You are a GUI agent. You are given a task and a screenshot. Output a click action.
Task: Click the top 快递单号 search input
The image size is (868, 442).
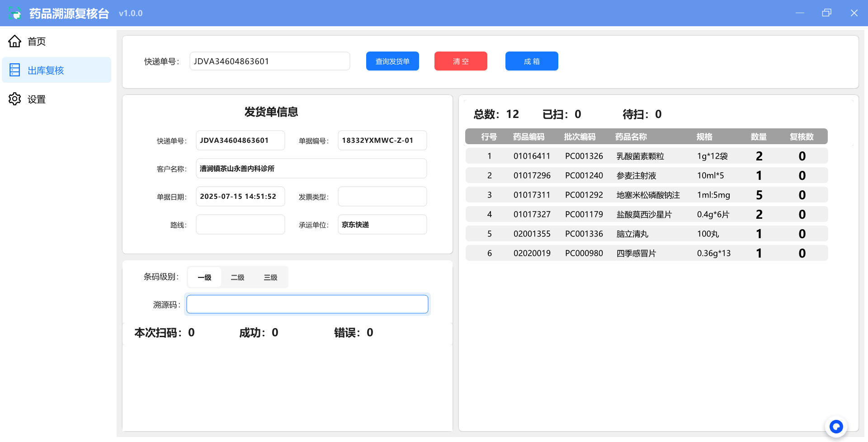(269, 61)
